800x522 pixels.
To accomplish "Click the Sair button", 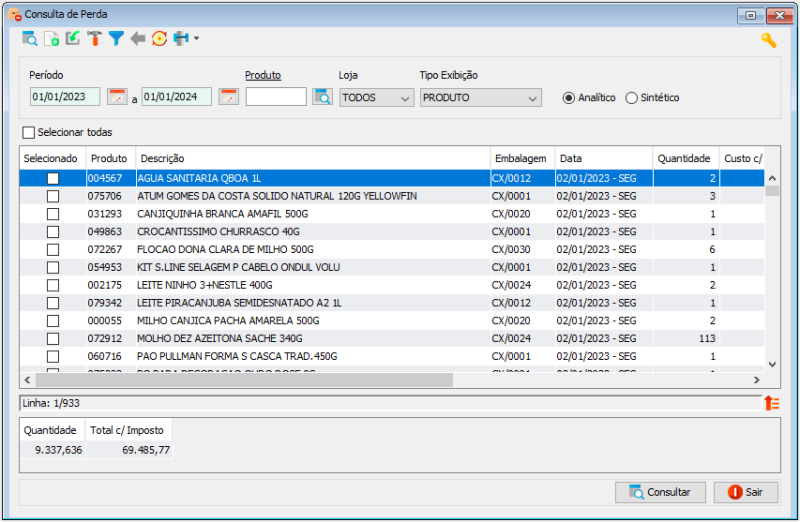I will [746, 492].
